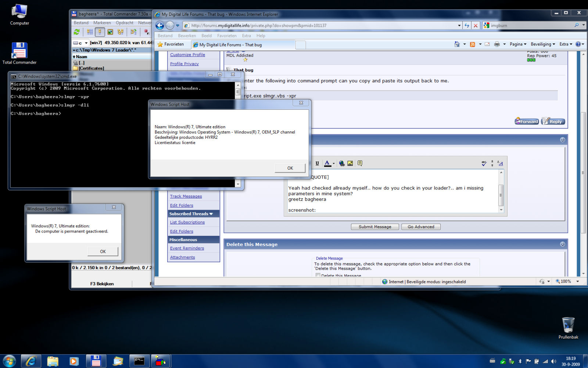Open the Beveiliging dropdown in IE command bar
The image size is (588, 368).
click(x=543, y=44)
